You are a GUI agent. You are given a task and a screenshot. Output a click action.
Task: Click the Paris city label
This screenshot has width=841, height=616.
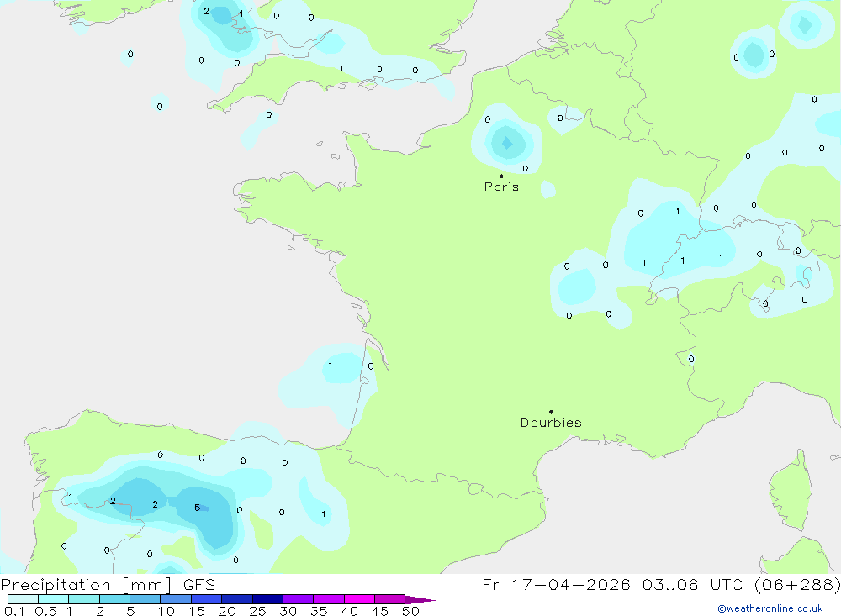pyautogui.click(x=501, y=187)
